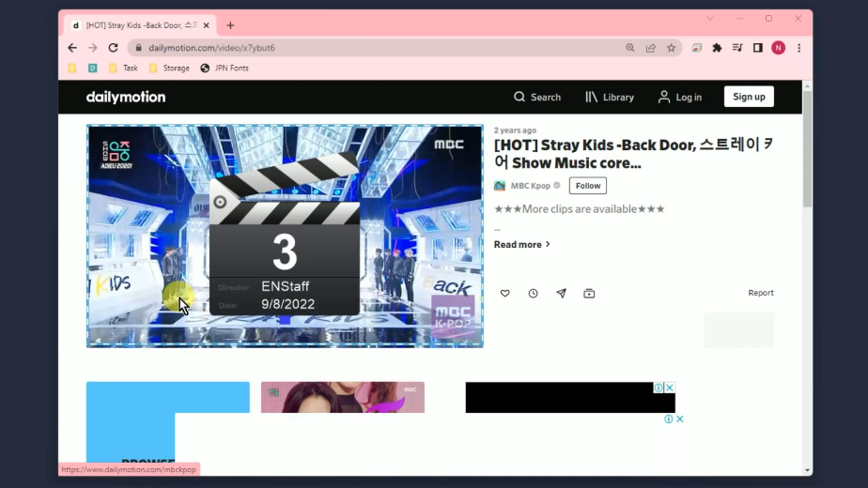
Task: Open the first unnamed yellow bookmark folder
Action: (x=72, y=69)
